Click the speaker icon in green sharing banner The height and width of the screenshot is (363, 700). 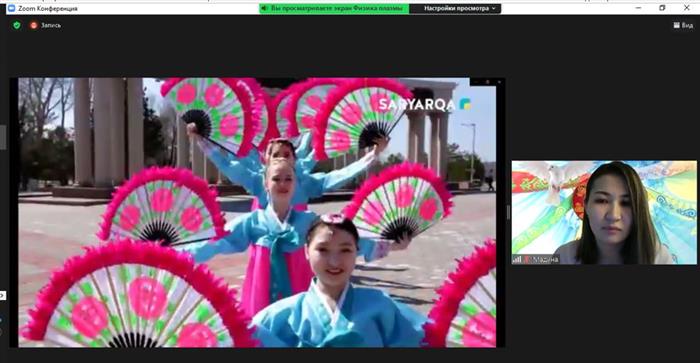click(x=264, y=8)
